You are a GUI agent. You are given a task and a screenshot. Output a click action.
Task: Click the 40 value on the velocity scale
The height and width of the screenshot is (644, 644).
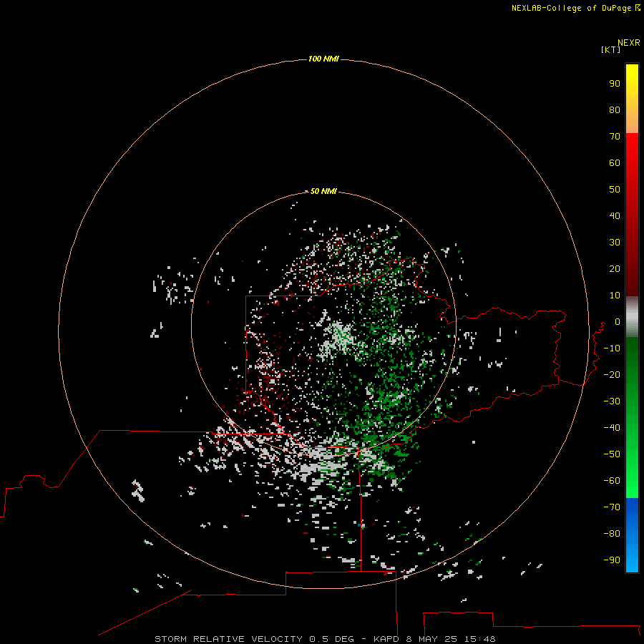pos(615,216)
